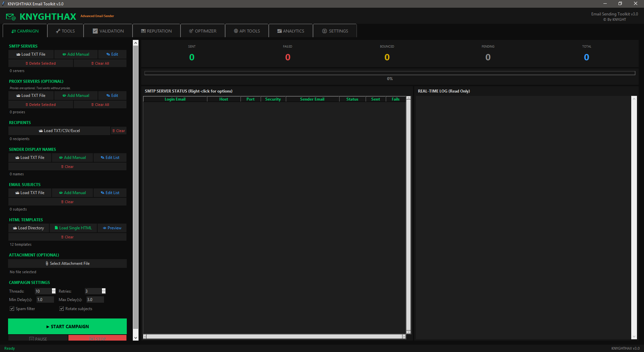The width and height of the screenshot is (644, 352).
Task: Click the left panel scroll-up arrow
Action: click(136, 43)
